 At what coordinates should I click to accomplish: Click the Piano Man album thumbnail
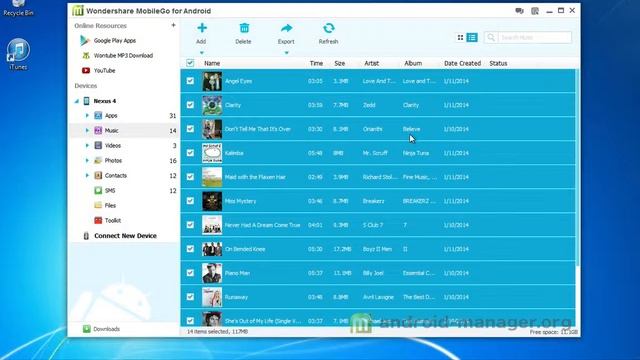(x=212, y=273)
